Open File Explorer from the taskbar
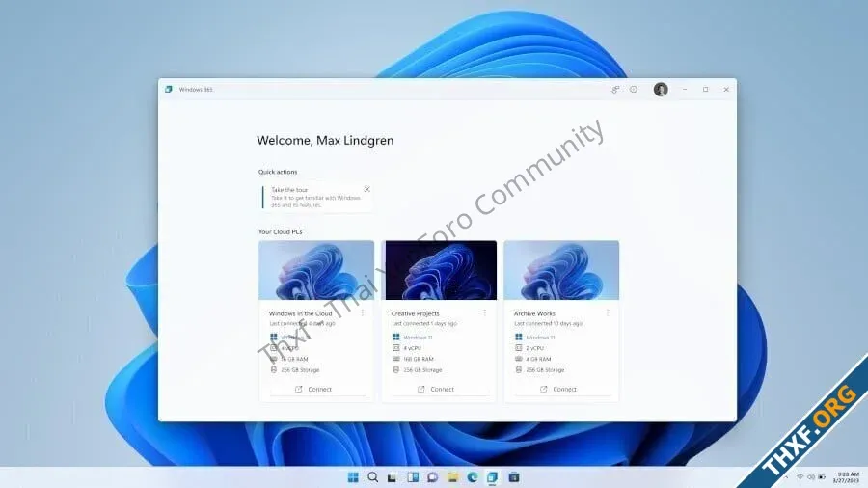Screen dimensions: 868x488 coord(452,477)
